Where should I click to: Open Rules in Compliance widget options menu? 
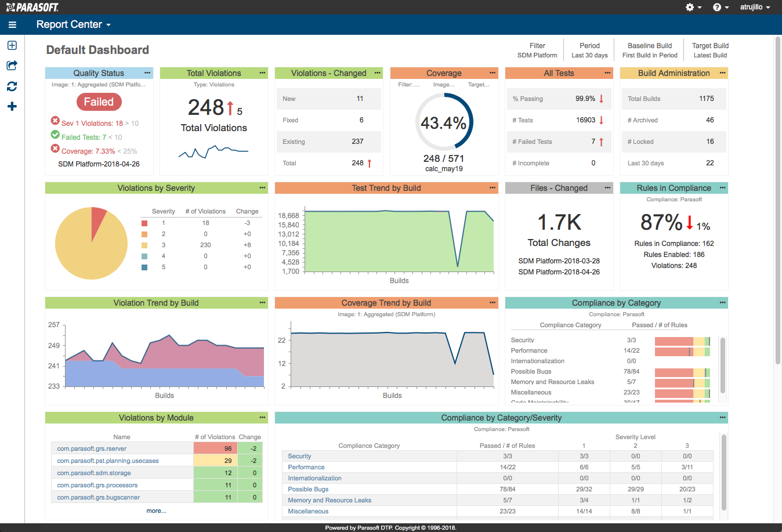tap(722, 188)
